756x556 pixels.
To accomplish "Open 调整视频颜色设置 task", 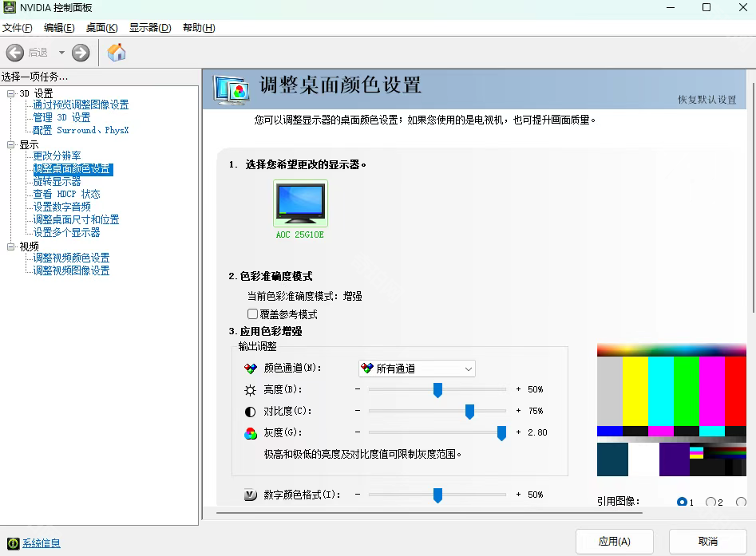I will [71, 258].
